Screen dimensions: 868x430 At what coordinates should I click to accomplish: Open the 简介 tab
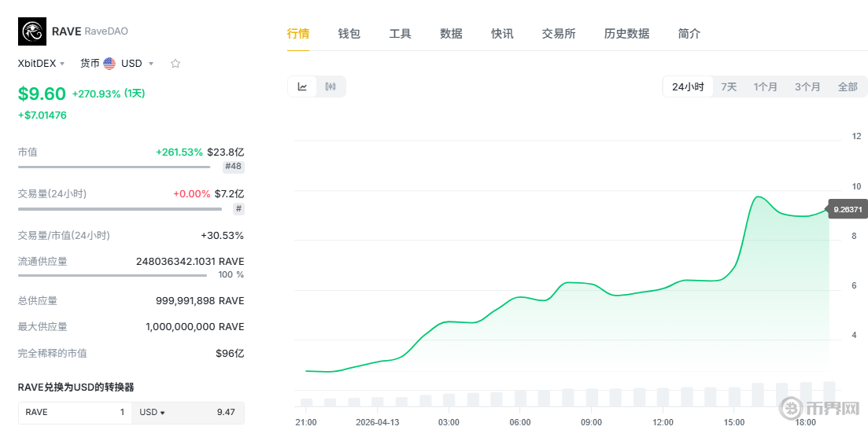point(689,34)
